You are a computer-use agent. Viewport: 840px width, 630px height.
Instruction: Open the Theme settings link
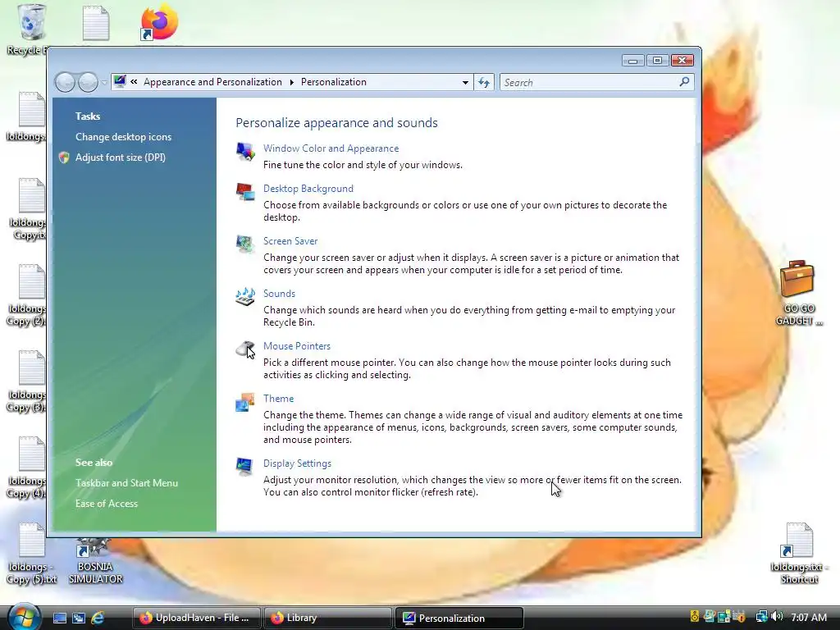[279, 399]
